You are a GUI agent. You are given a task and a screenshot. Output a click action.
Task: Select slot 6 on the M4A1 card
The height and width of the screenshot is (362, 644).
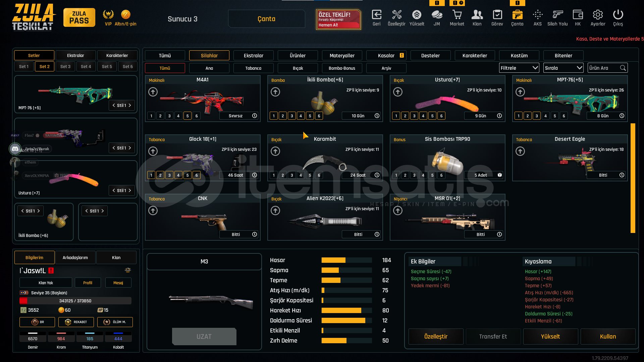(x=197, y=116)
